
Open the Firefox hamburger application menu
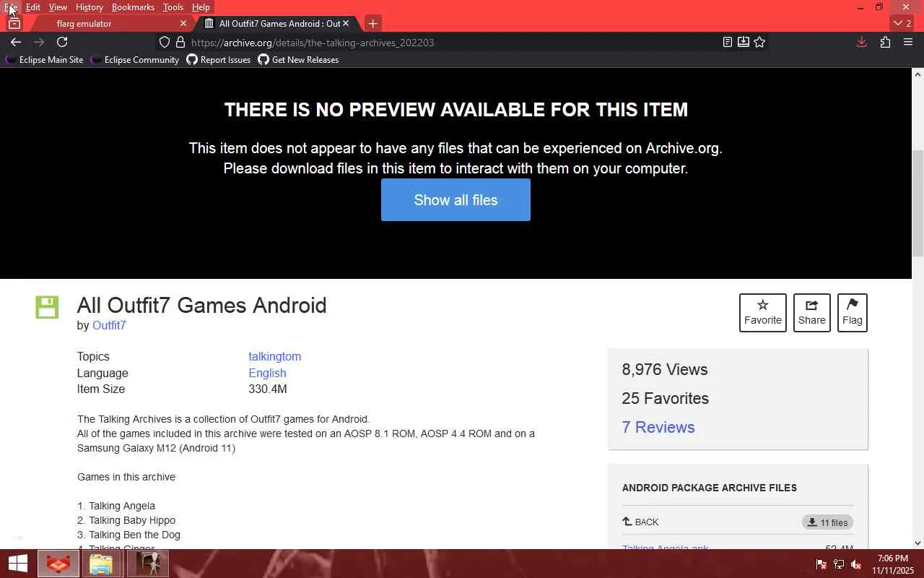pyautogui.click(x=908, y=42)
